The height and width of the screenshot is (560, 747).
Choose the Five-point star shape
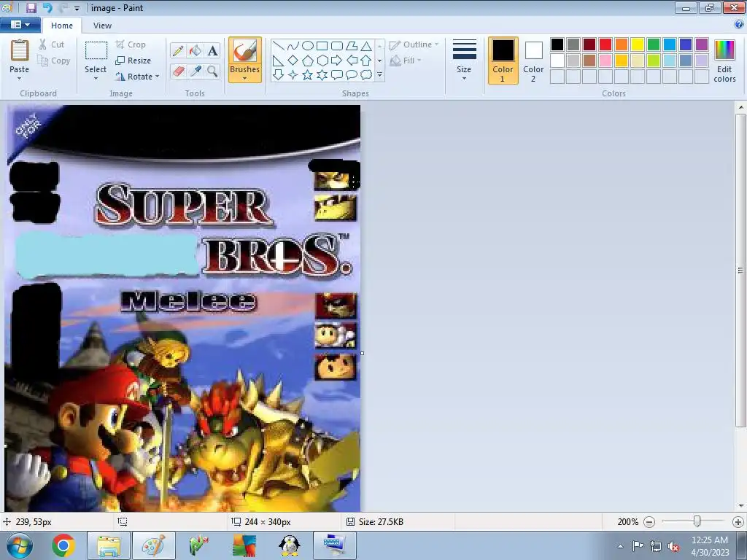coord(308,75)
